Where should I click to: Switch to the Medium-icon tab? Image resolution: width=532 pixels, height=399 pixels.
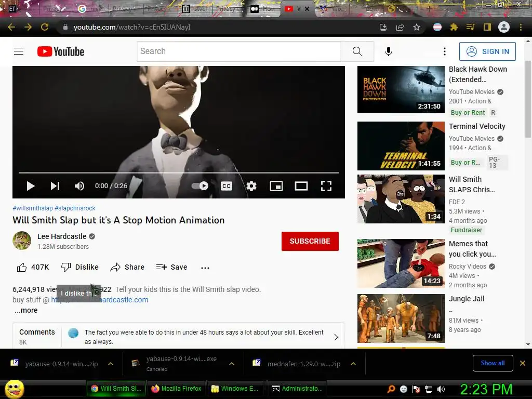[263, 9]
